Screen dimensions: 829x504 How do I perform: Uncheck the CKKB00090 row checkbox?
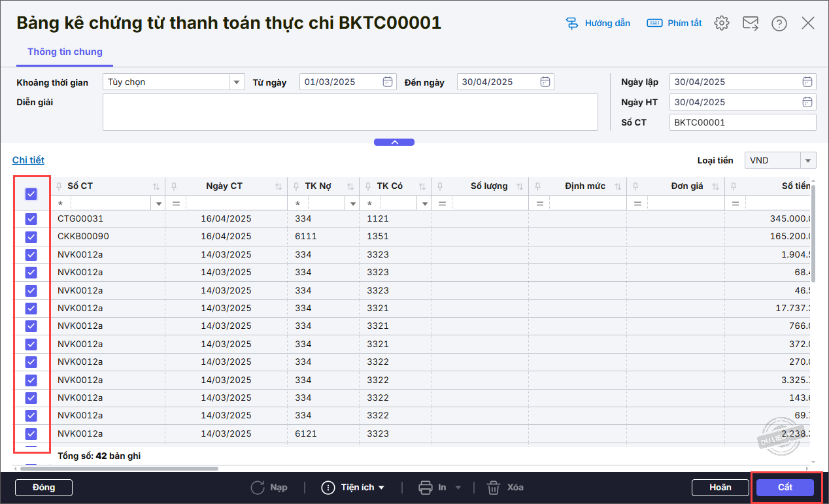click(31, 237)
